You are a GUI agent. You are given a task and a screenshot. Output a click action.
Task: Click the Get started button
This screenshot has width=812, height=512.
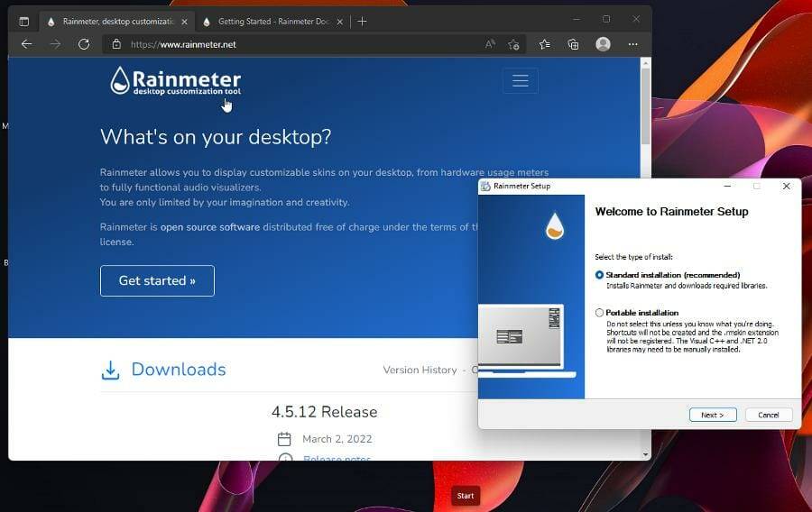point(157,281)
